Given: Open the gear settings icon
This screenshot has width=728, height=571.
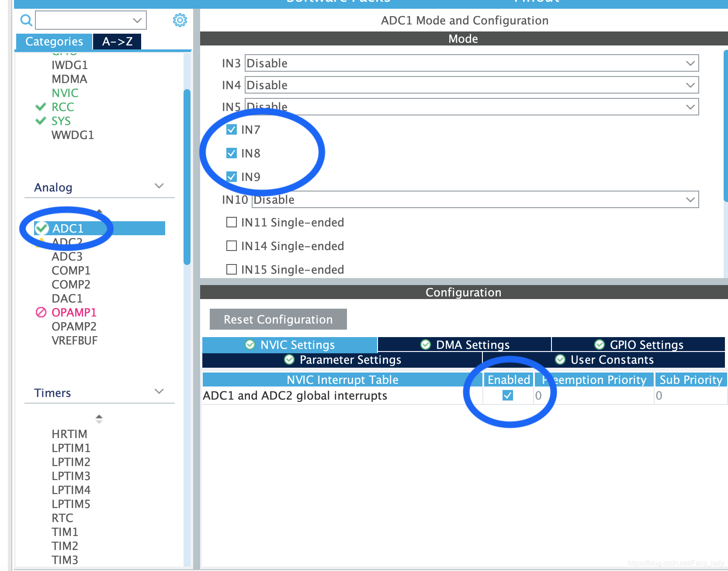Looking at the screenshot, I should tap(180, 20).
